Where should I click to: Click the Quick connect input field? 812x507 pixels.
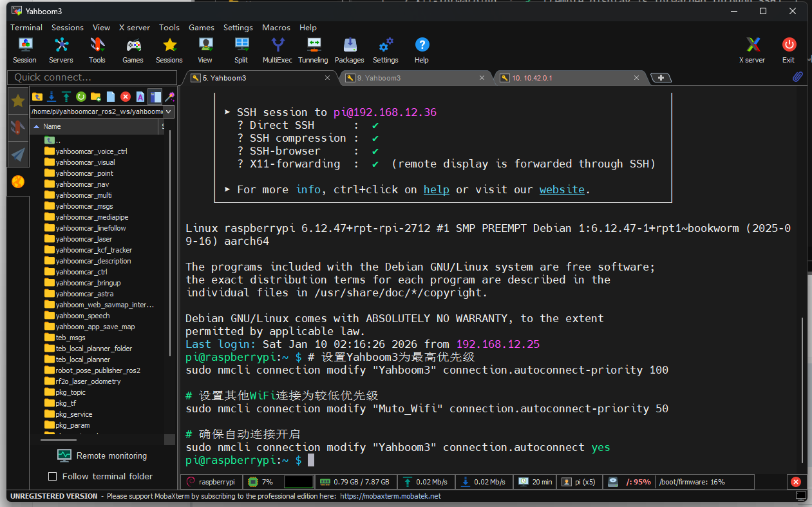[x=91, y=77]
